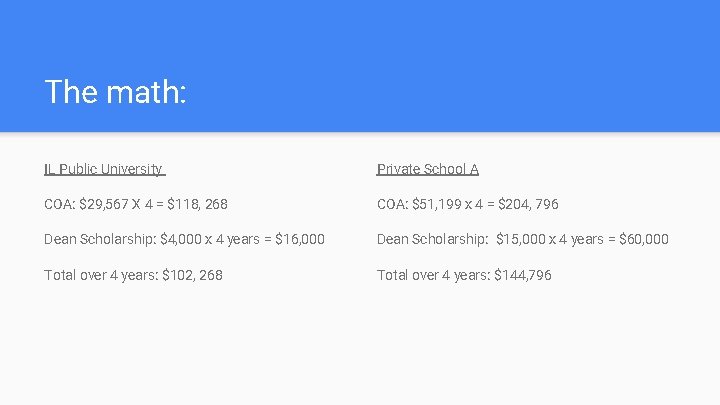The width and height of the screenshot is (720, 405).
Task: Click the '$144,796' total amount
Action: tap(523, 275)
